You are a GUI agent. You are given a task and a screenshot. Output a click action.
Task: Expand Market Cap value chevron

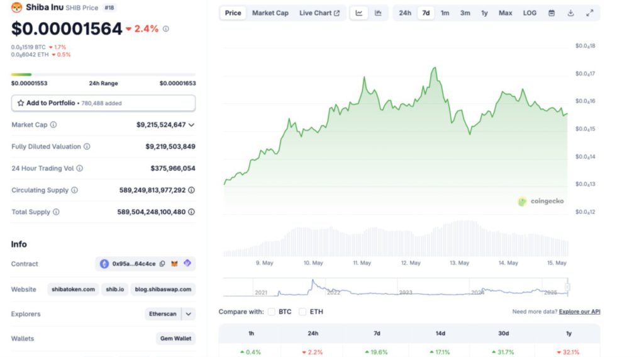click(x=191, y=125)
